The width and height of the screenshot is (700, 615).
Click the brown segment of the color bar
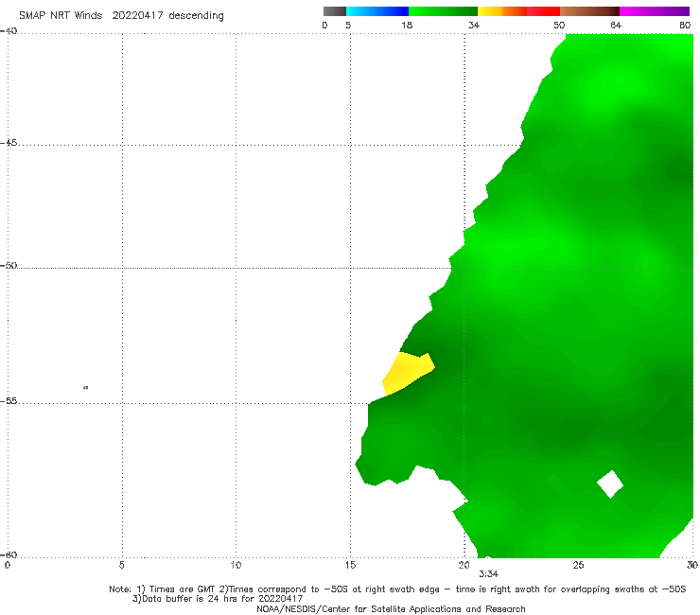point(589,11)
